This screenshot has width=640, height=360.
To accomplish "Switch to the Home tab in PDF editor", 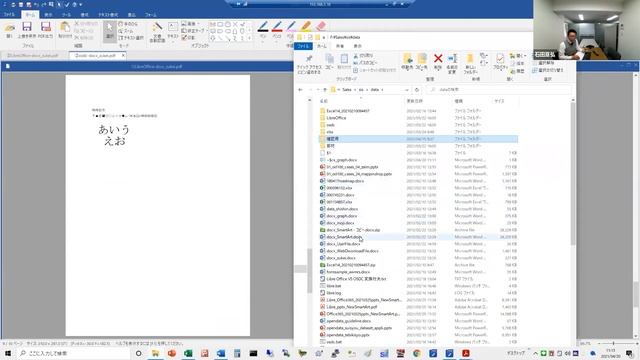I will coord(30,15).
